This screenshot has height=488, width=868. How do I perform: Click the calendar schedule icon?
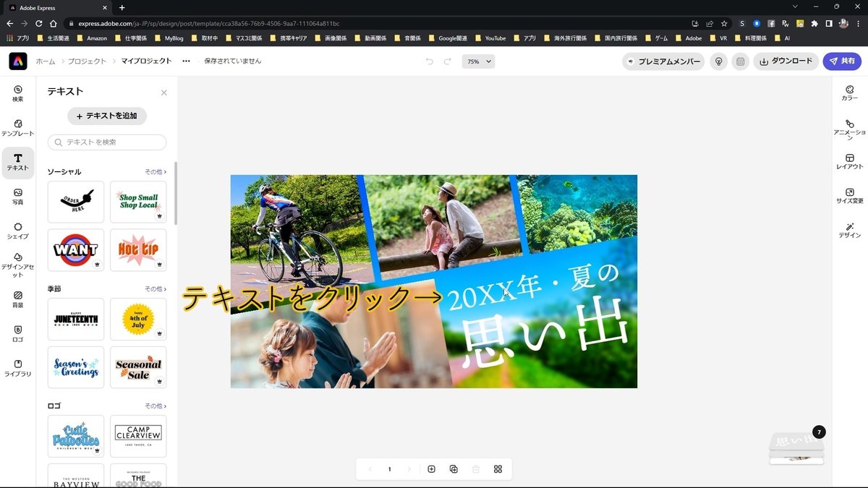(x=740, y=61)
